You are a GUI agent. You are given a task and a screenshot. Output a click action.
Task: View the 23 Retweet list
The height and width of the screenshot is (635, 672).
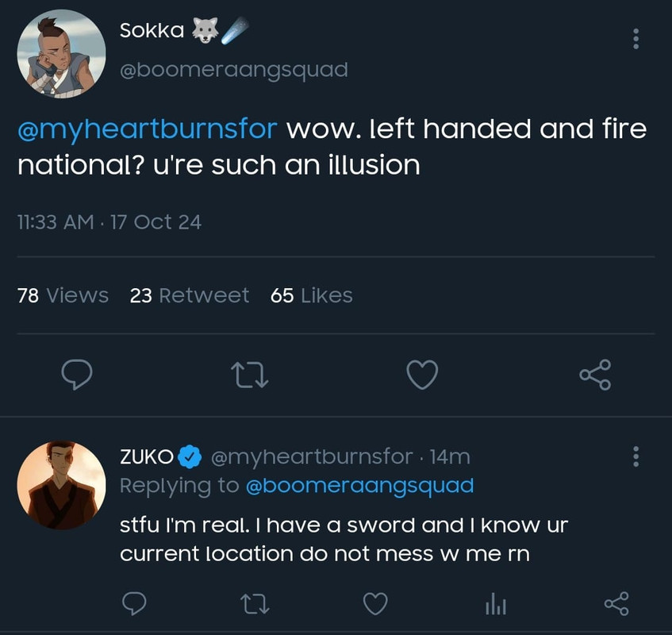pos(190,295)
